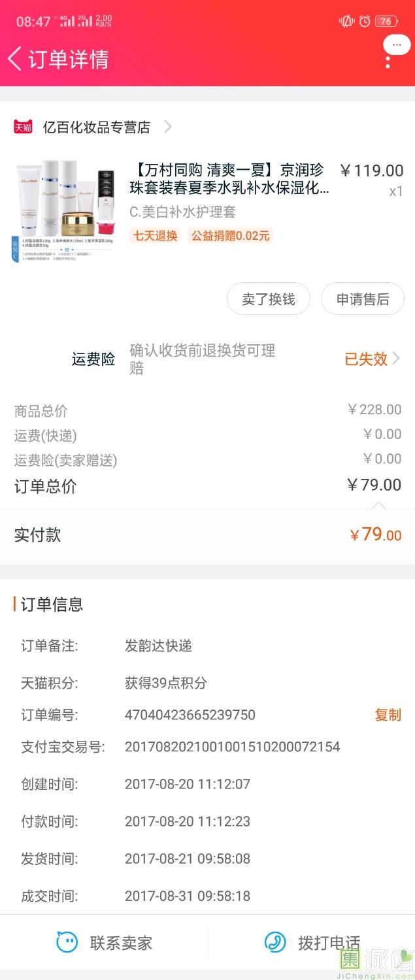The image size is (415, 980).
Task: Tap the Tmall store logo icon
Action: coord(24,127)
